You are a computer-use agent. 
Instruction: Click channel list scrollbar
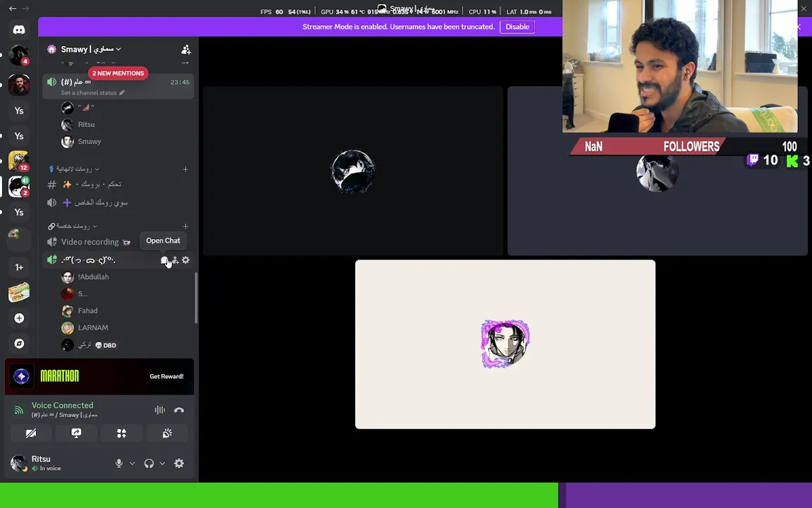196,298
